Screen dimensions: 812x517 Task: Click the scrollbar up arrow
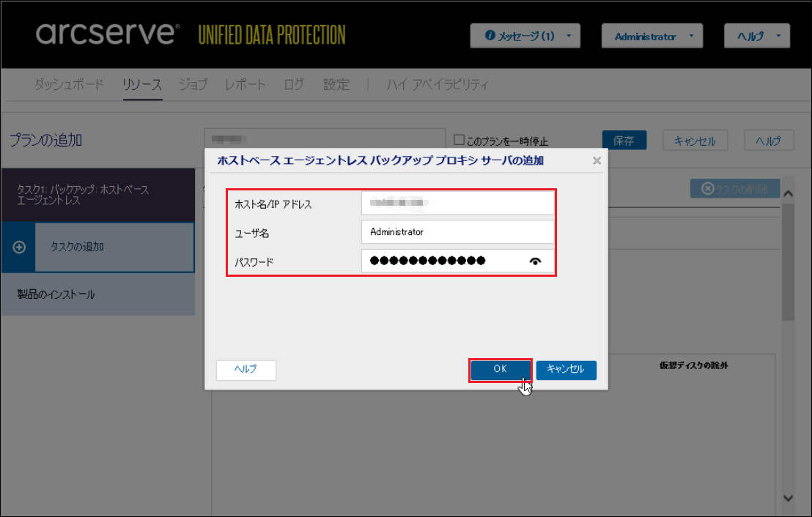788,194
